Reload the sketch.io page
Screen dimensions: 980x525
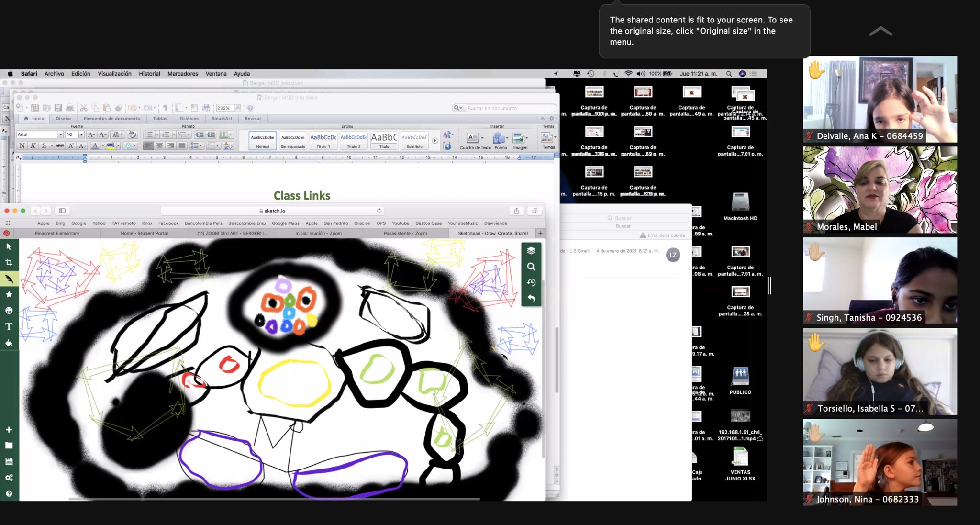point(379,211)
